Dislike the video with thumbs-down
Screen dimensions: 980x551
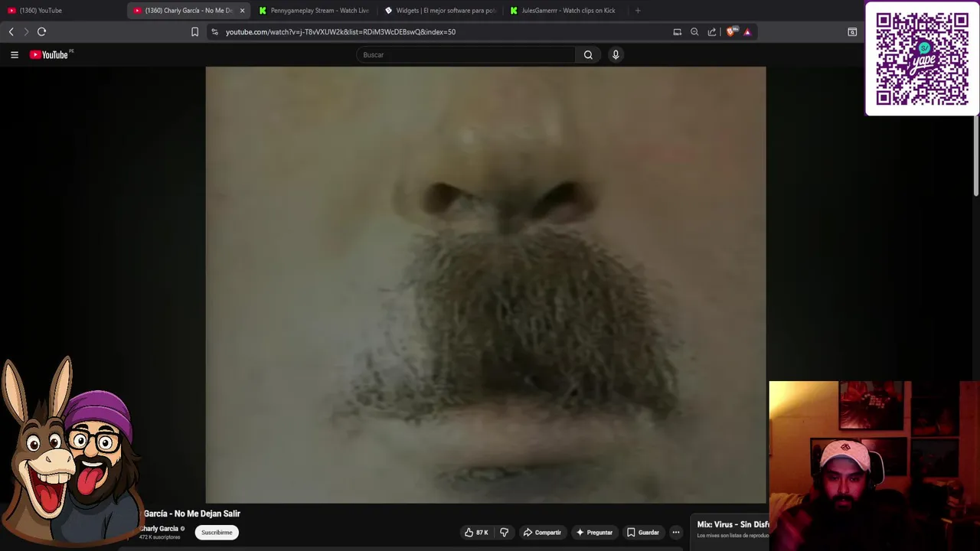[504, 532]
